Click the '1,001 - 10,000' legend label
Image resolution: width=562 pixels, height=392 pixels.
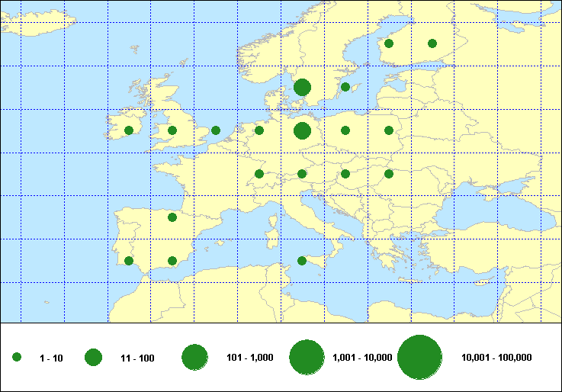click(362, 358)
